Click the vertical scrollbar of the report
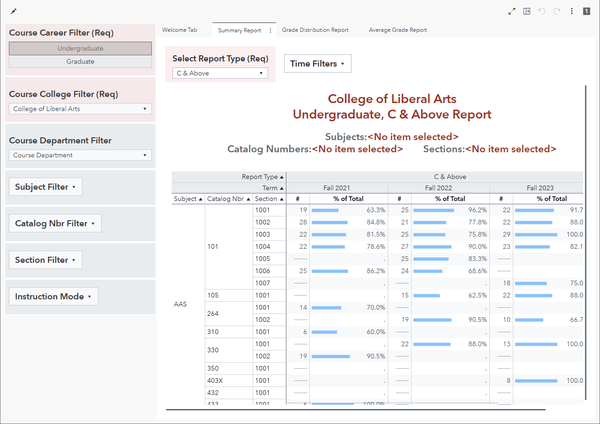The image size is (600, 424). 586,243
